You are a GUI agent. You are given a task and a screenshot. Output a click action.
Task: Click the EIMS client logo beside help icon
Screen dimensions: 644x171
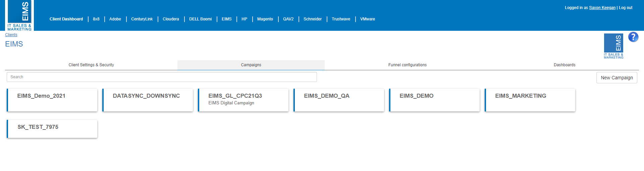pyautogui.click(x=613, y=46)
